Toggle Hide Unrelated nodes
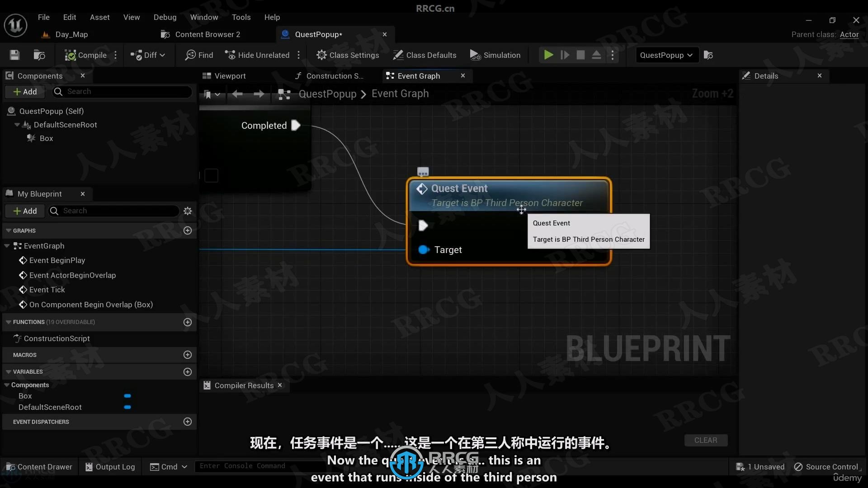The width and height of the screenshot is (868, 488). pyautogui.click(x=257, y=55)
